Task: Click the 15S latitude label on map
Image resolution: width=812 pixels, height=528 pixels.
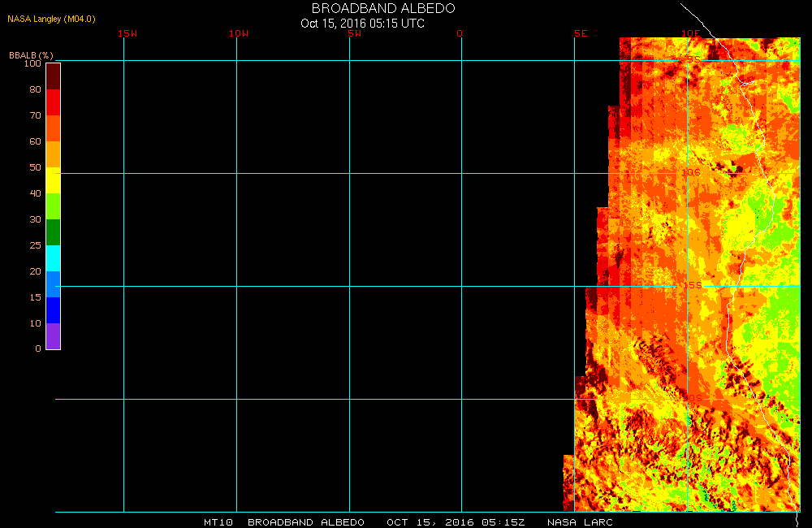Action: (x=691, y=286)
